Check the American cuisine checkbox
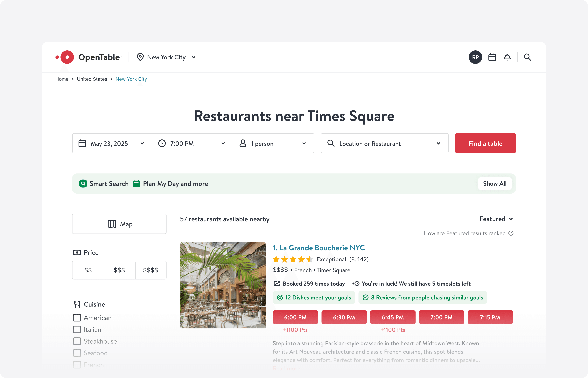The height and width of the screenshot is (378, 588). pos(77,318)
